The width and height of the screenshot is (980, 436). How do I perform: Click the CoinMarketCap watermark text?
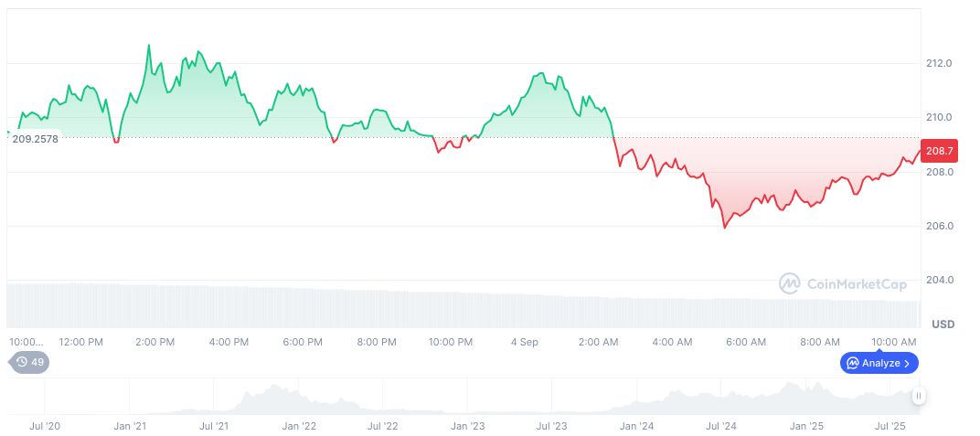pyautogui.click(x=857, y=284)
